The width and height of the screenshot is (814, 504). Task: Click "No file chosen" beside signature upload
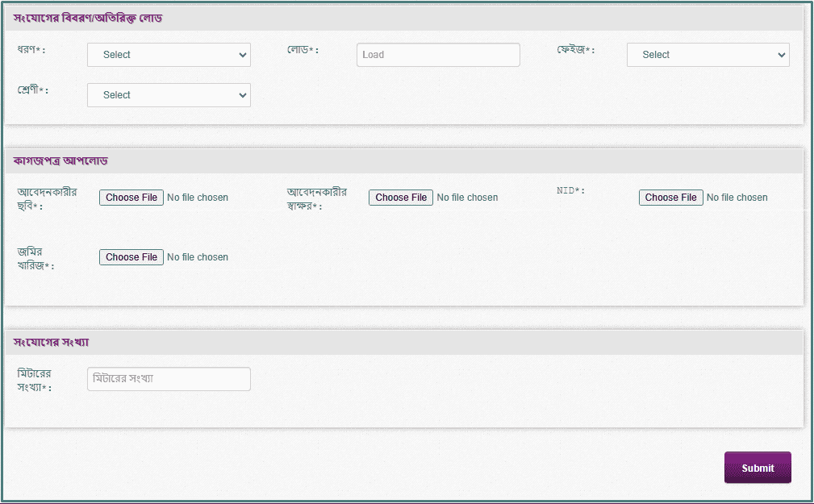pyautogui.click(x=467, y=198)
